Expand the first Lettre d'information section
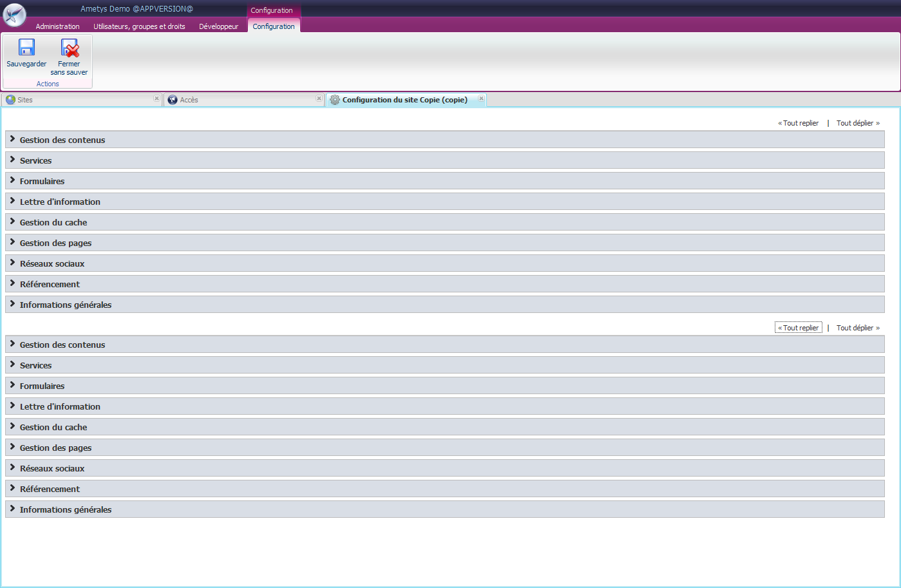 [x=60, y=202]
